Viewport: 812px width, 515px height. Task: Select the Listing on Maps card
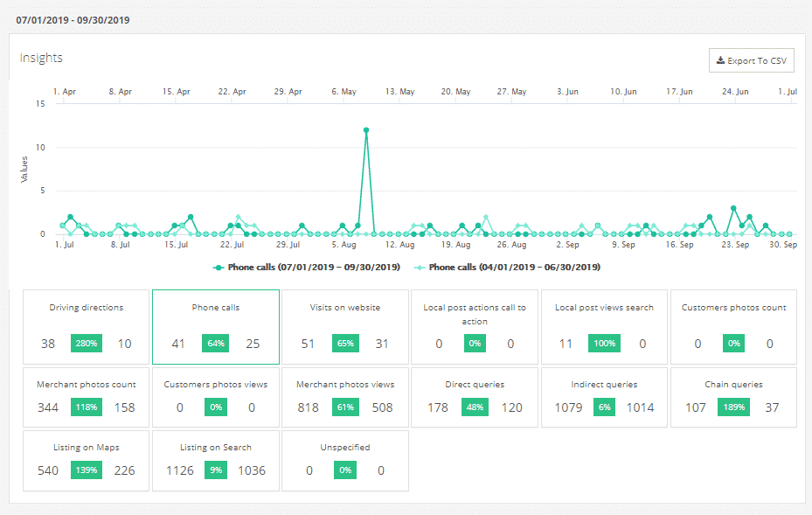(x=86, y=461)
